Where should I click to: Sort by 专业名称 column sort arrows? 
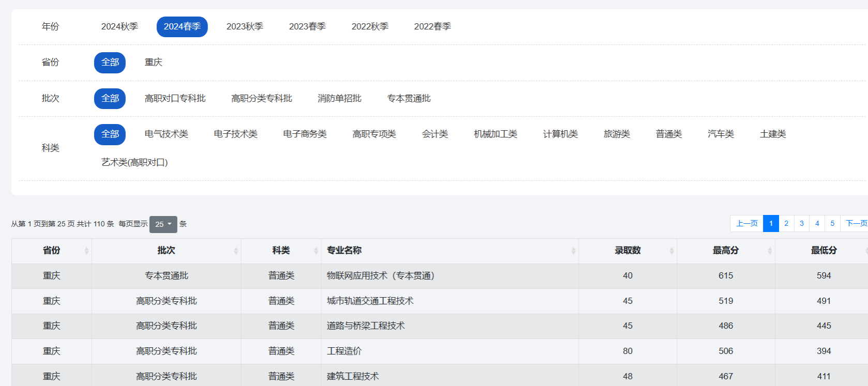click(573, 251)
